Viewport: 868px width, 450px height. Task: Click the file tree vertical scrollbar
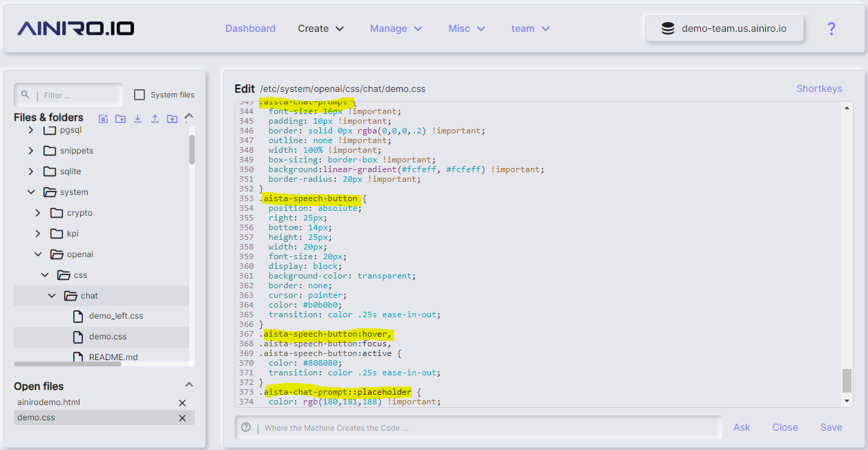[x=192, y=149]
